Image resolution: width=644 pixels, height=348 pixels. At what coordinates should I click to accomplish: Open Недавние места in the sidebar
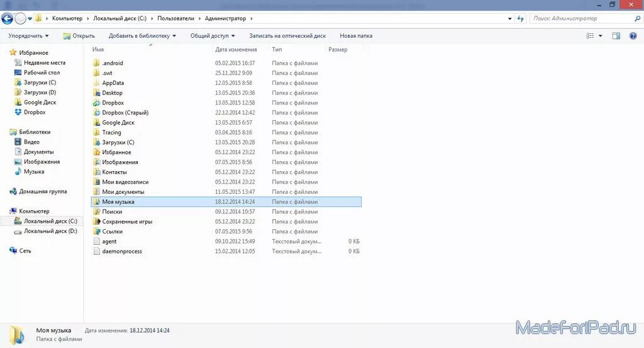tap(40, 62)
